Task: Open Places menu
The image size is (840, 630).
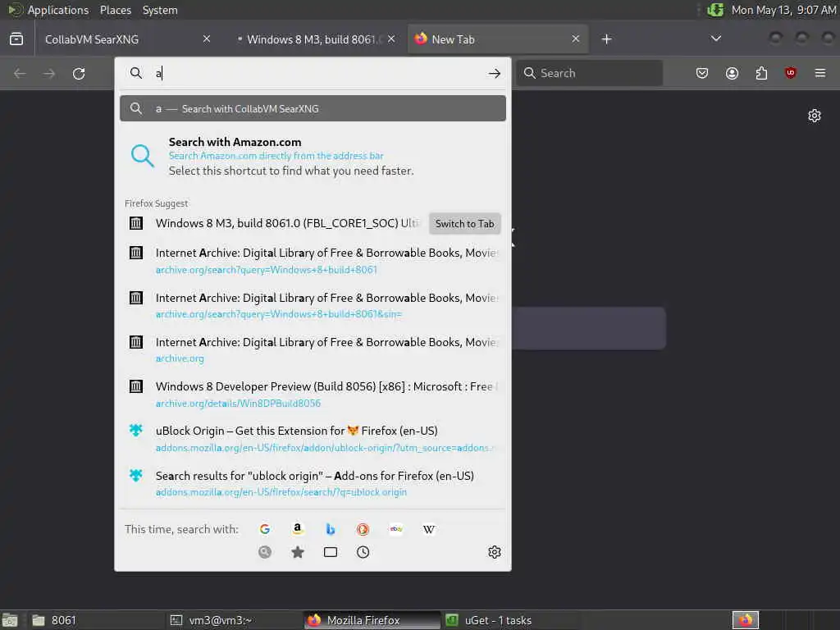Action: tap(116, 10)
